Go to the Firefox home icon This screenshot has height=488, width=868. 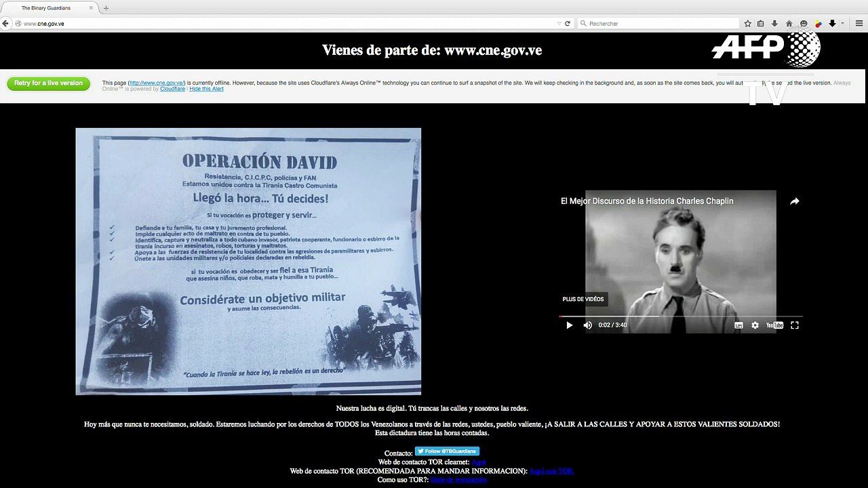(x=789, y=23)
